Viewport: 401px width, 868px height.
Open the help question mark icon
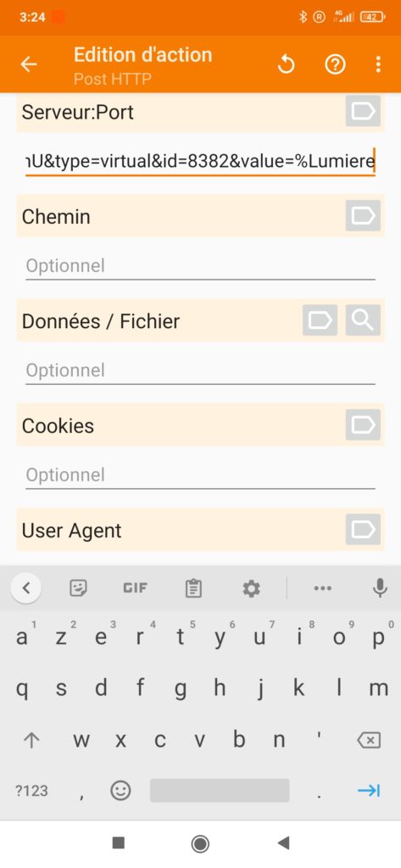pos(335,64)
